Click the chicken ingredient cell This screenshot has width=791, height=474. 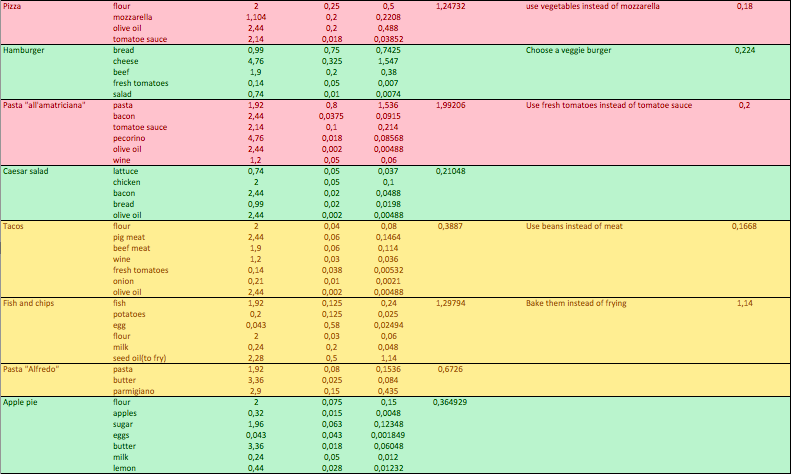(x=128, y=182)
